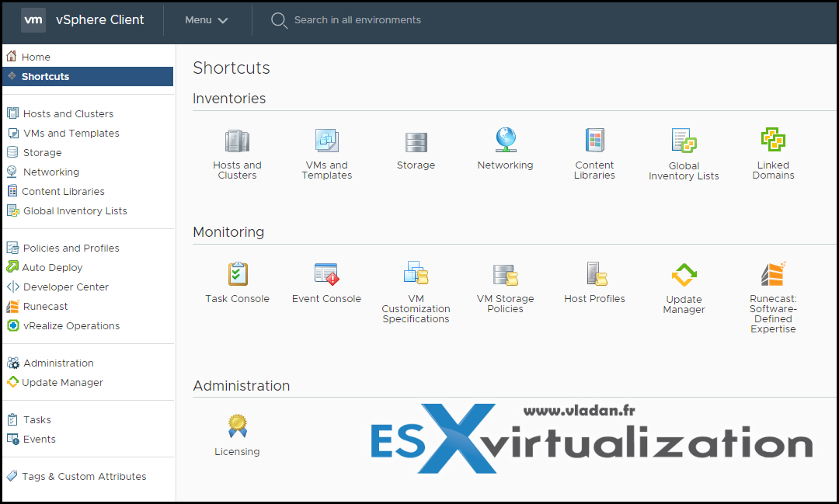Screen dimensions: 839x504
Task: Expand the Menu dropdown in header
Action: [207, 20]
